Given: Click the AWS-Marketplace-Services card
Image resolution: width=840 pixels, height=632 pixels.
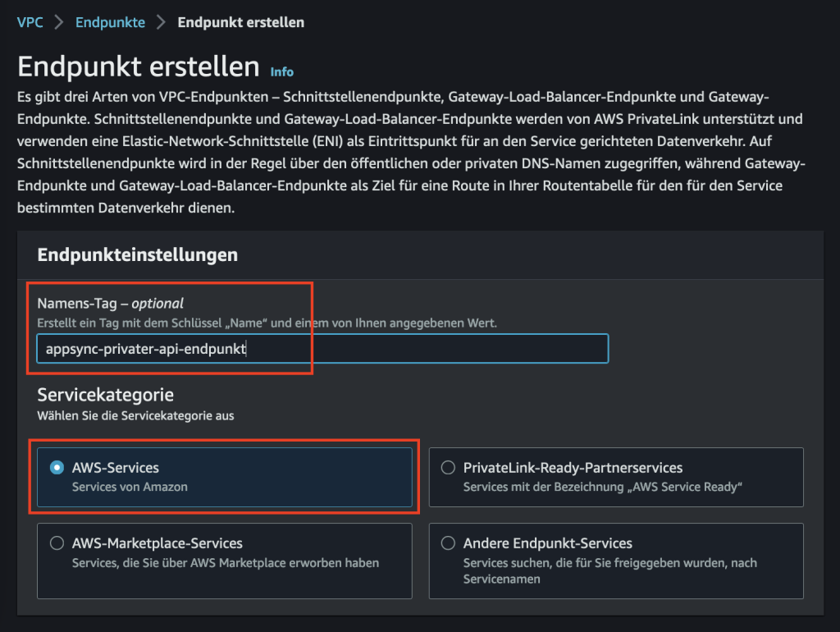Looking at the screenshot, I should click(x=224, y=561).
